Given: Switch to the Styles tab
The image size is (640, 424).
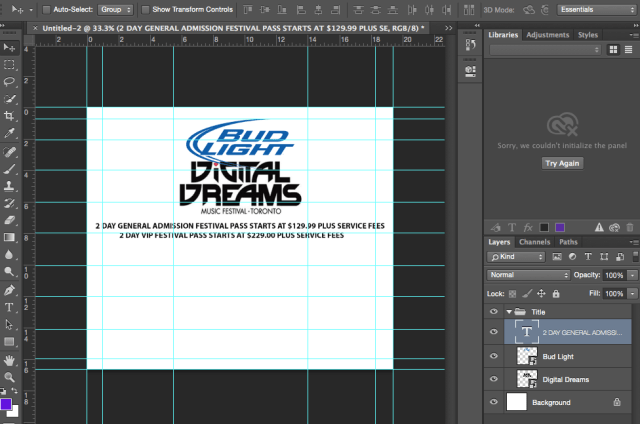Looking at the screenshot, I should [588, 35].
